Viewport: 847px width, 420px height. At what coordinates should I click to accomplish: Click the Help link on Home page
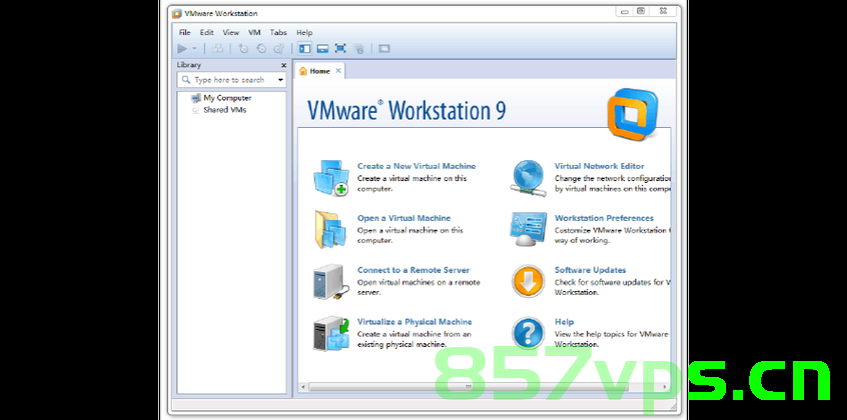564,322
